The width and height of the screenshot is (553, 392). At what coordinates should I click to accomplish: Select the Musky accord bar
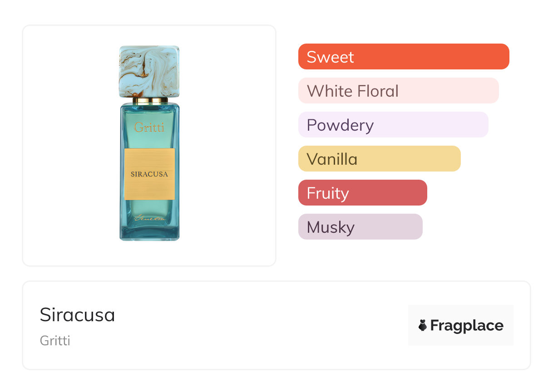tap(360, 227)
